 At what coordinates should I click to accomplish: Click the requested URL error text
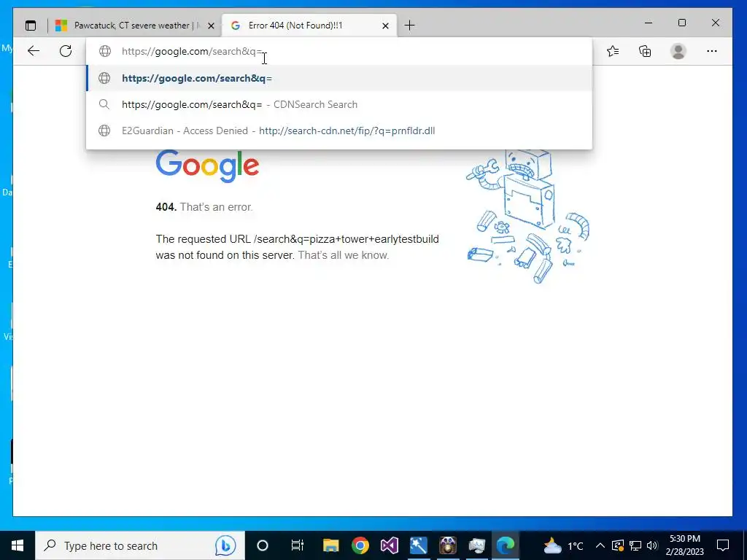click(x=298, y=246)
